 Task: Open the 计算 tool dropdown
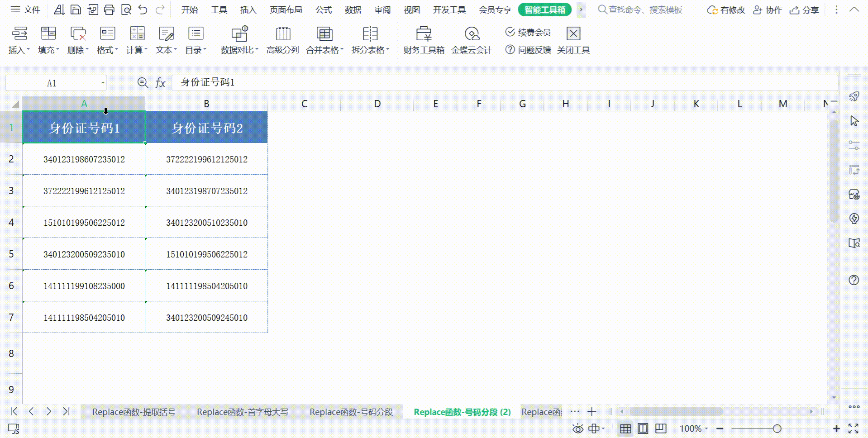[137, 40]
